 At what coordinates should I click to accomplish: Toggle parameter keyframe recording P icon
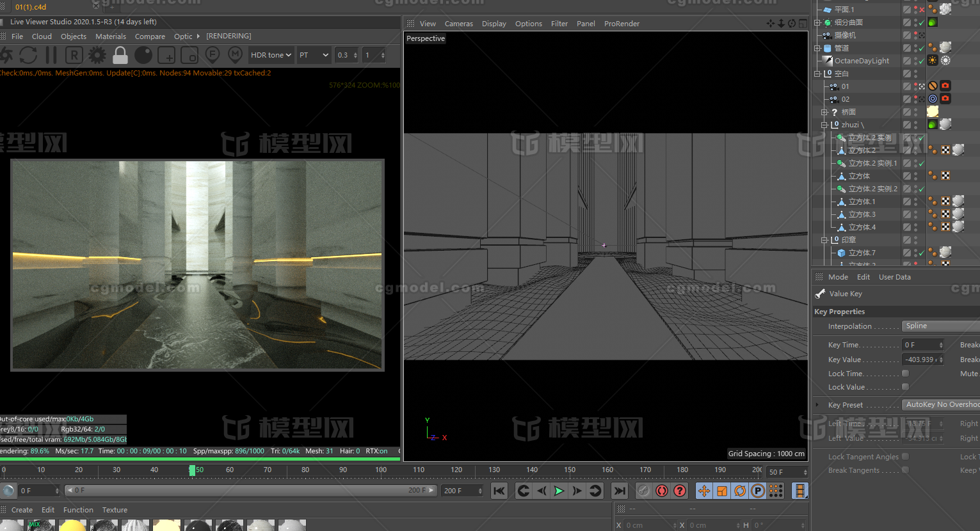[x=758, y=491]
